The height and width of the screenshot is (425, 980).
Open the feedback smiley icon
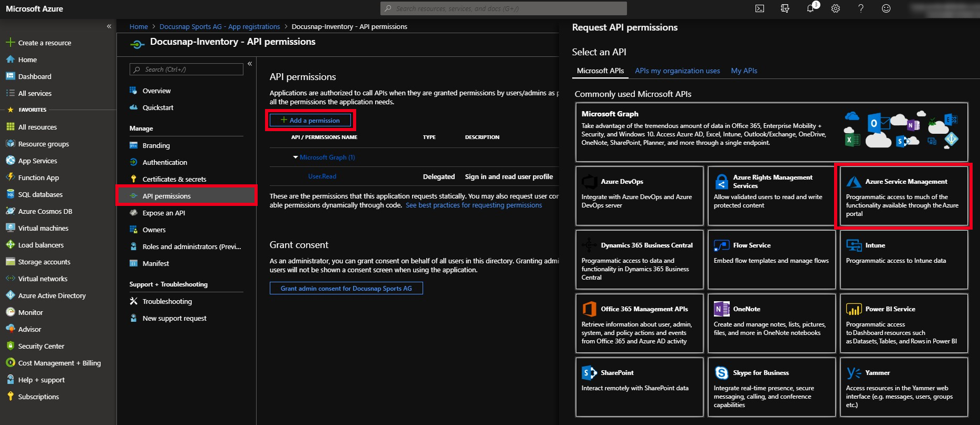point(886,8)
